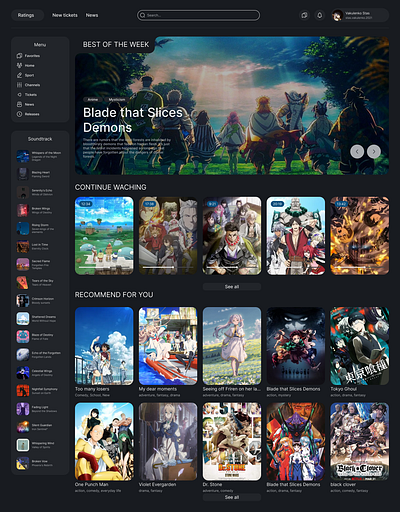Click the Channels icon in the sidebar menu
The height and width of the screenshot is (512, 400).
tap(19, 85)
